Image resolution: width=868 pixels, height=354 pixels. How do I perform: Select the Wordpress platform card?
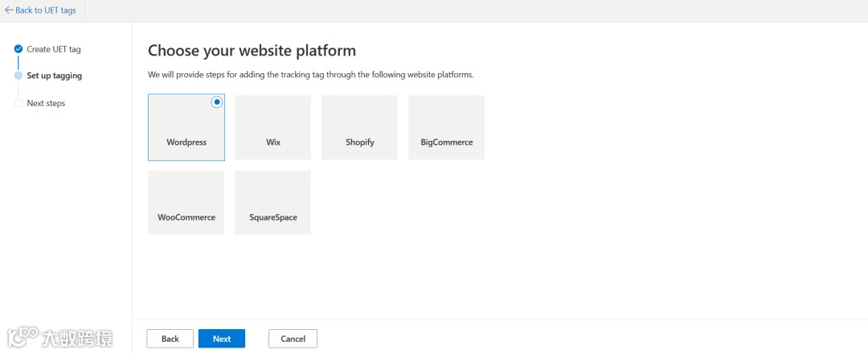[x=186, y=127]
